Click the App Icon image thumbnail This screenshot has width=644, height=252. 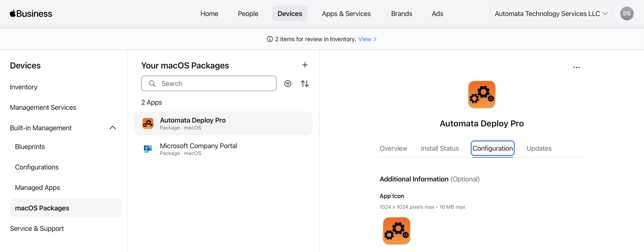pyautogui.click(x=396, y=231)
